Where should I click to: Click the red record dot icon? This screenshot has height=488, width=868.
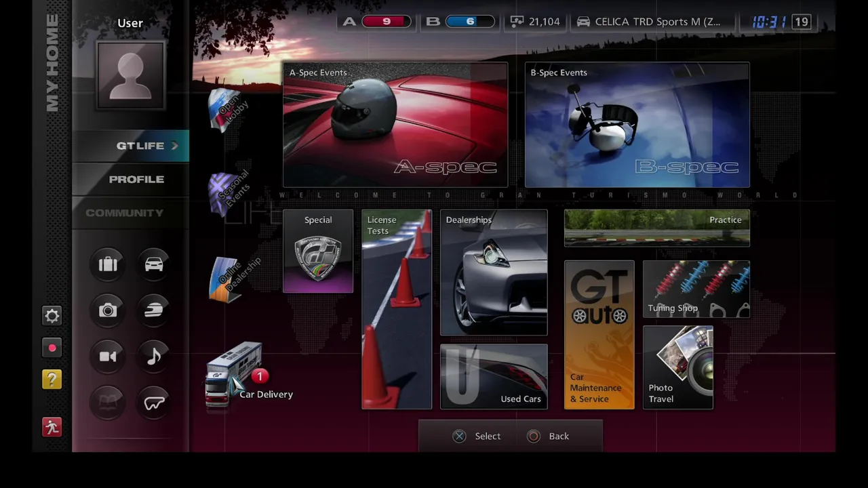(52, 348)
